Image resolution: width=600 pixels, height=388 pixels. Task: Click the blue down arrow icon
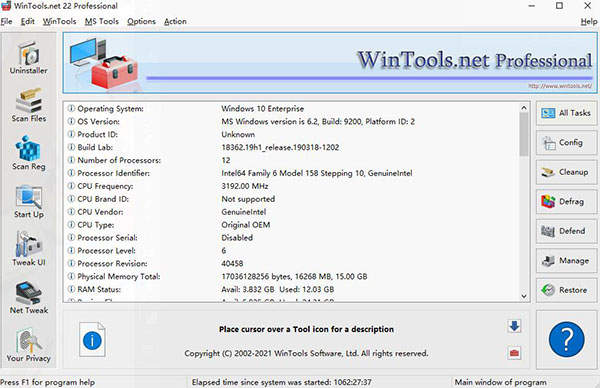point(514,326)
